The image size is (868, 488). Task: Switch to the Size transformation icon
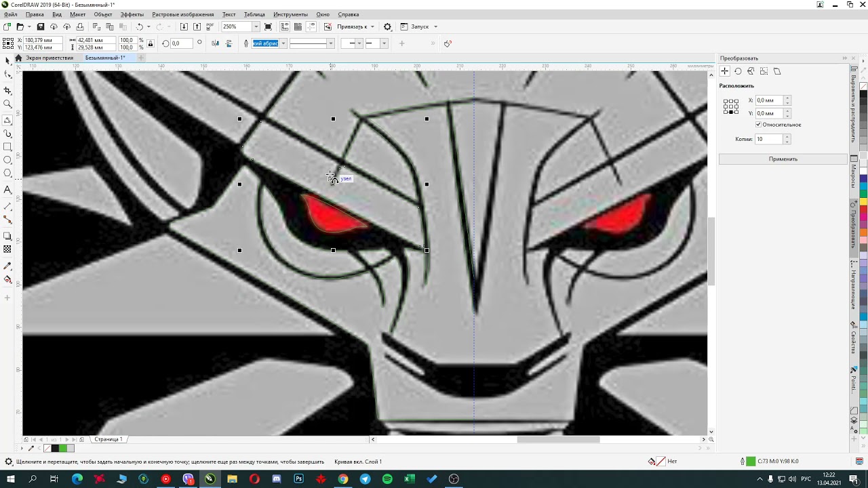[764, 71]
